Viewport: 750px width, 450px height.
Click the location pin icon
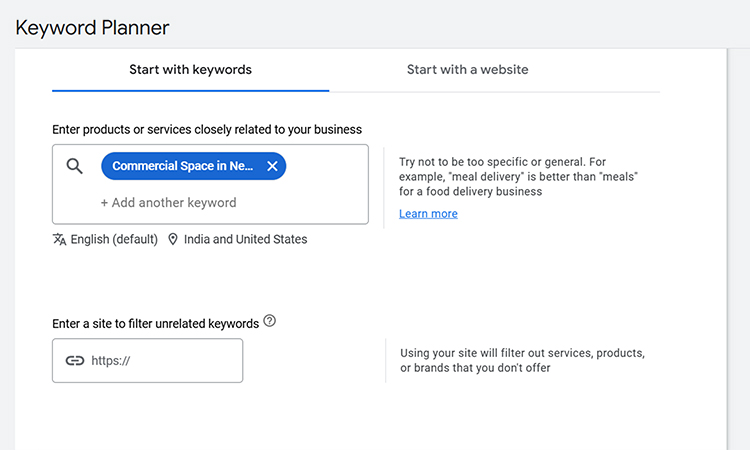pos(173,239)
